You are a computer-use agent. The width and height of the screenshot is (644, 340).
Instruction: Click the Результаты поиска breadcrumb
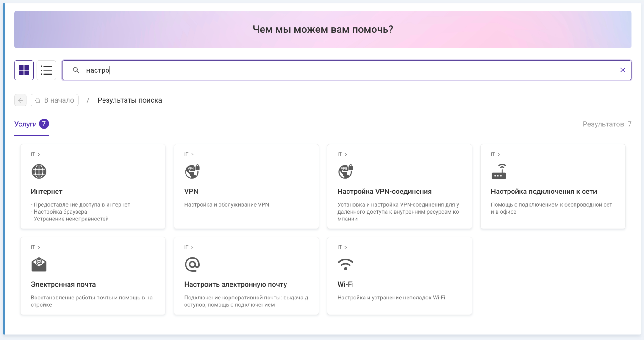coord(130,100)
